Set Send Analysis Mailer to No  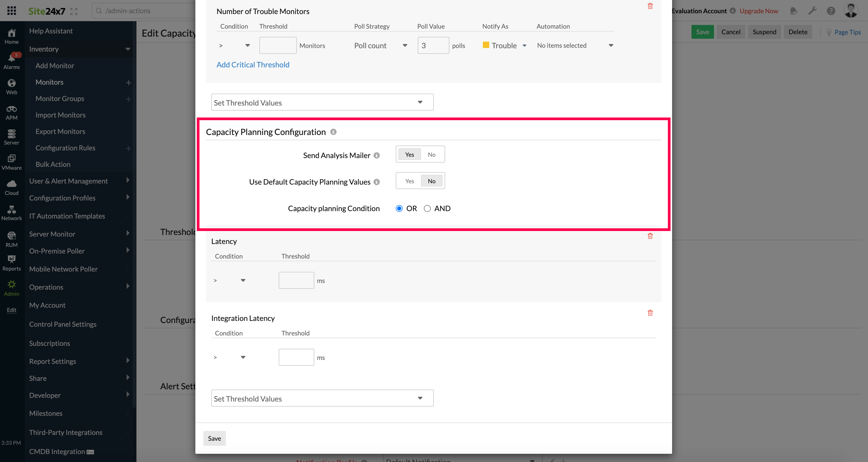[x=432, y=154]
